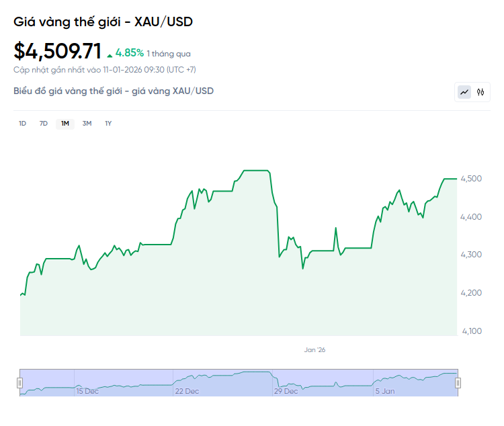Click the 4,500 y-axis label

(x=472, y=179)
